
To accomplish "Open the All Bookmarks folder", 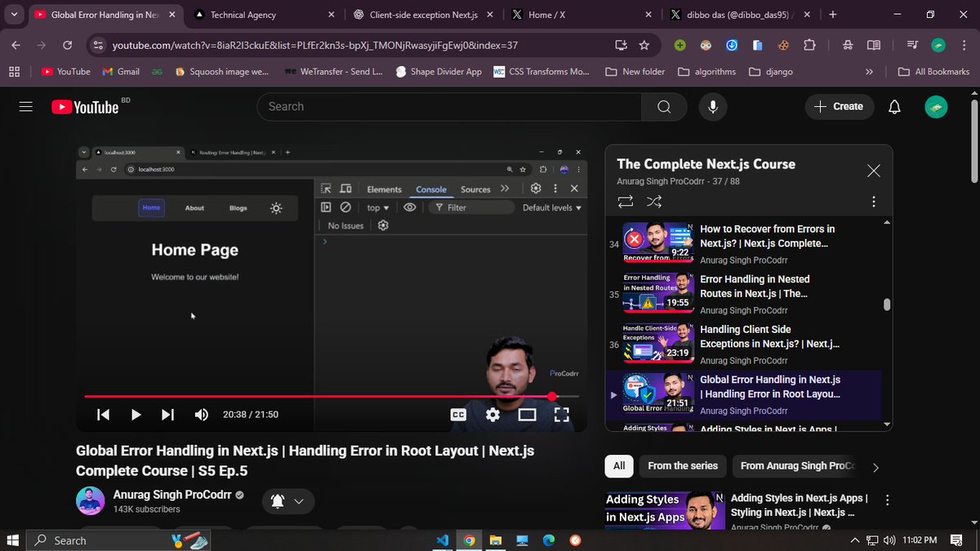I will (x=933, y=72).
